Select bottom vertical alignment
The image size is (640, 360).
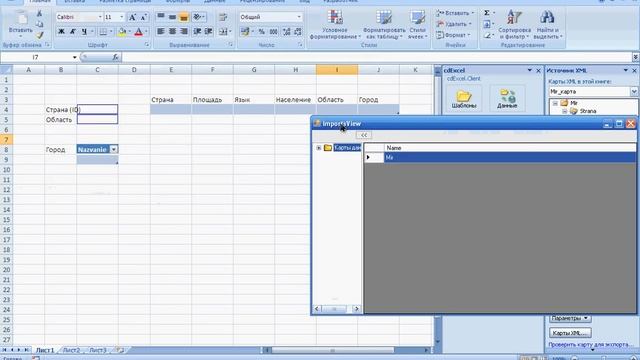tap(184, 17)
